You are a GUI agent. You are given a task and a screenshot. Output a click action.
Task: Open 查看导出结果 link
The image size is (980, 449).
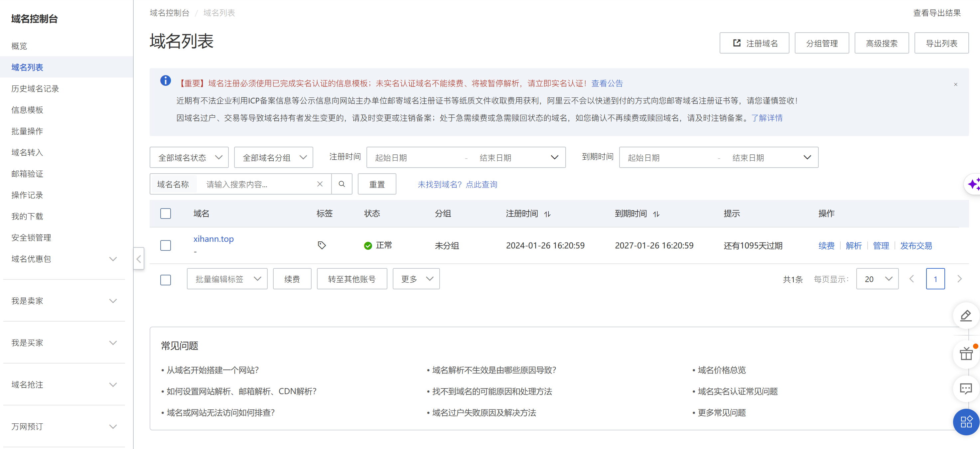937,13
